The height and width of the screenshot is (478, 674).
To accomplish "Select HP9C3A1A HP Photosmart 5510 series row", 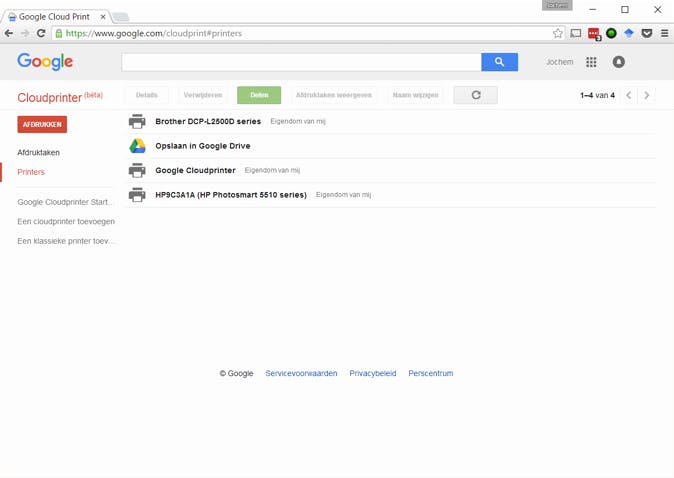I will tap(390, 195).
